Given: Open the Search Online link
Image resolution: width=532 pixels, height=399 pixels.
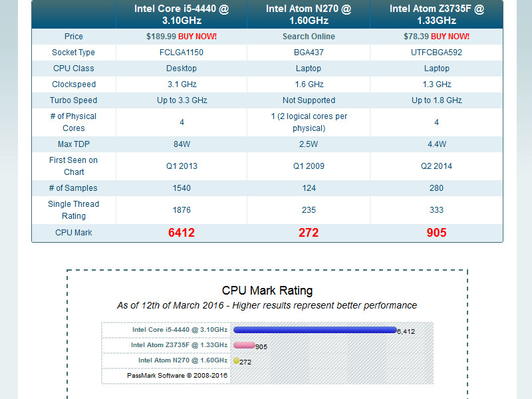Looking at the screenshot, I should click(x=309, y=37).
